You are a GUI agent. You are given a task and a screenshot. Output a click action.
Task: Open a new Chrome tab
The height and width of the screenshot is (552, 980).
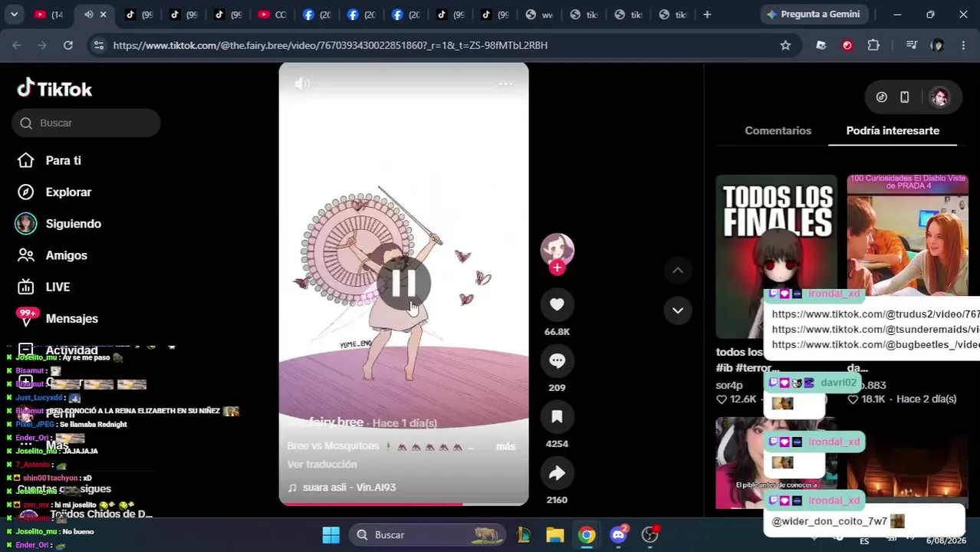tap(707, 14)
